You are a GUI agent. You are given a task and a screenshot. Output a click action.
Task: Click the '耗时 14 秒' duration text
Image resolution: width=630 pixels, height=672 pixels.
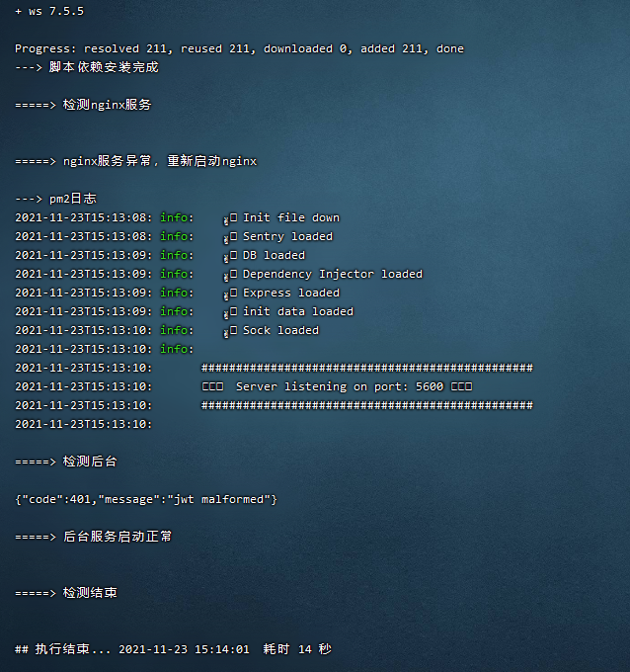pyautogui.click(x=297, y=649)
